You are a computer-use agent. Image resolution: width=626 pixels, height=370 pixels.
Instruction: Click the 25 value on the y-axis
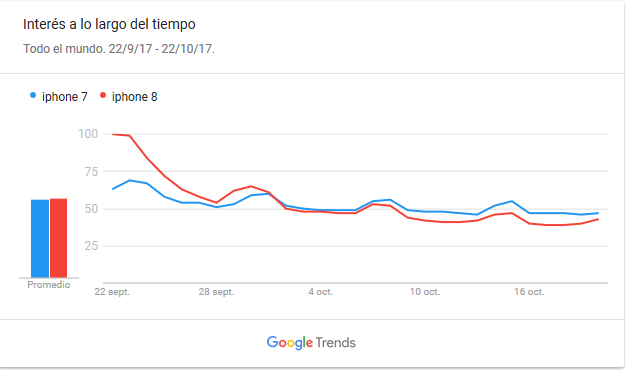click(91, 246)
